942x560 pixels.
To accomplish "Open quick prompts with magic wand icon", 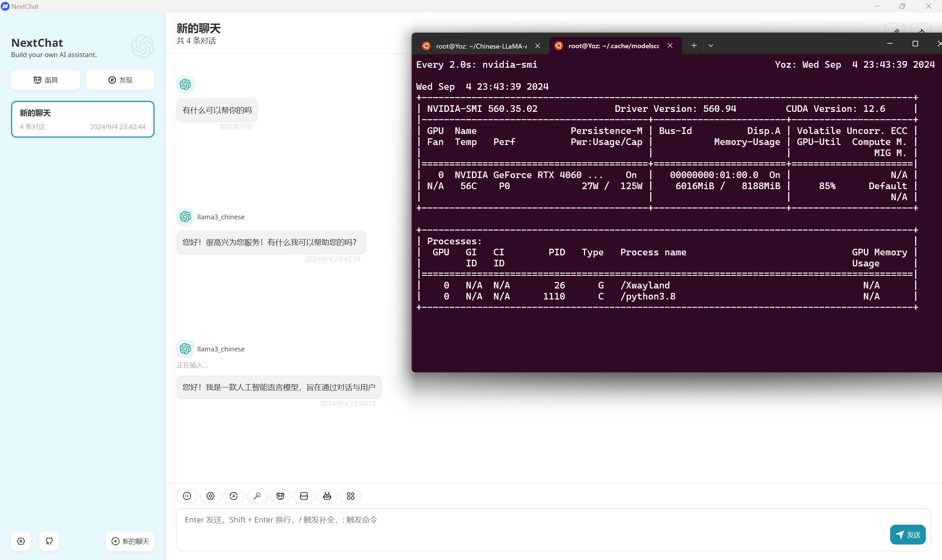I will pyautogui.click(x=257, y=496).
